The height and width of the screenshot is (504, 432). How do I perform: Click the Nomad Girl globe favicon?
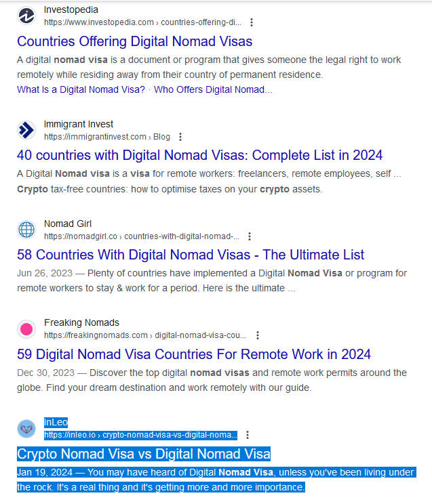[x=26, y=230]
